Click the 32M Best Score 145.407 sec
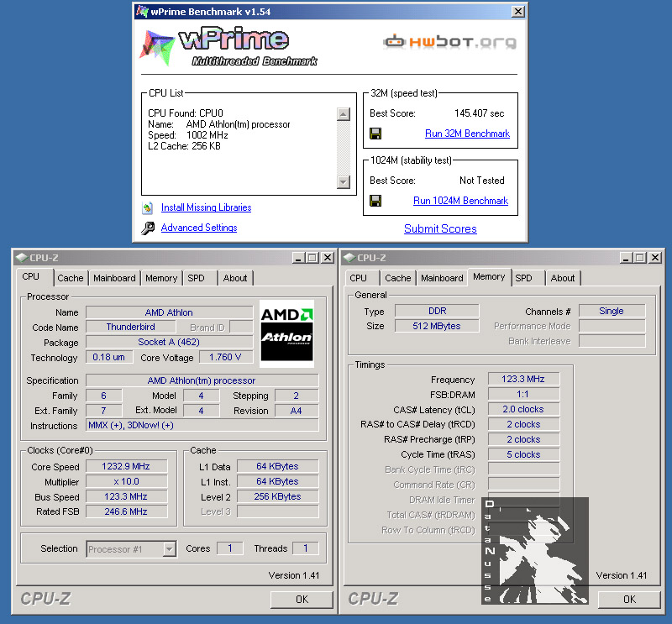The height and width of the screenshot is (624, 672). pyautogui.click(x=479, y=113)
